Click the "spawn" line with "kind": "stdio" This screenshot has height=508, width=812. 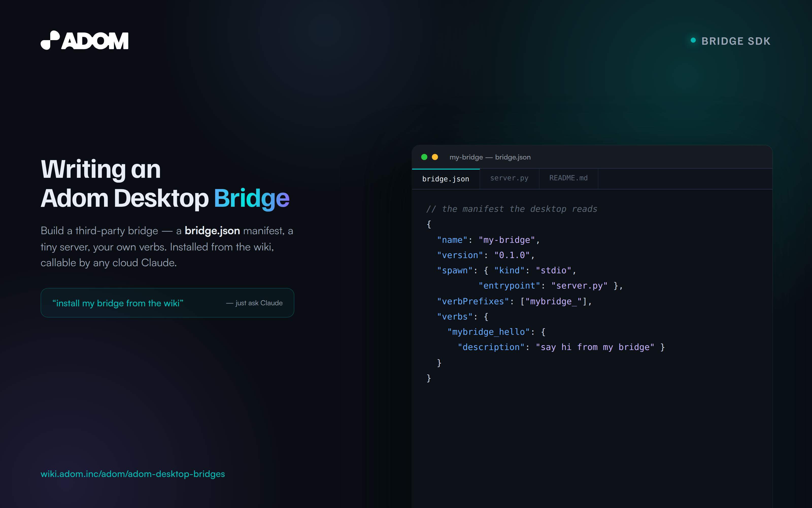(506, 271)
